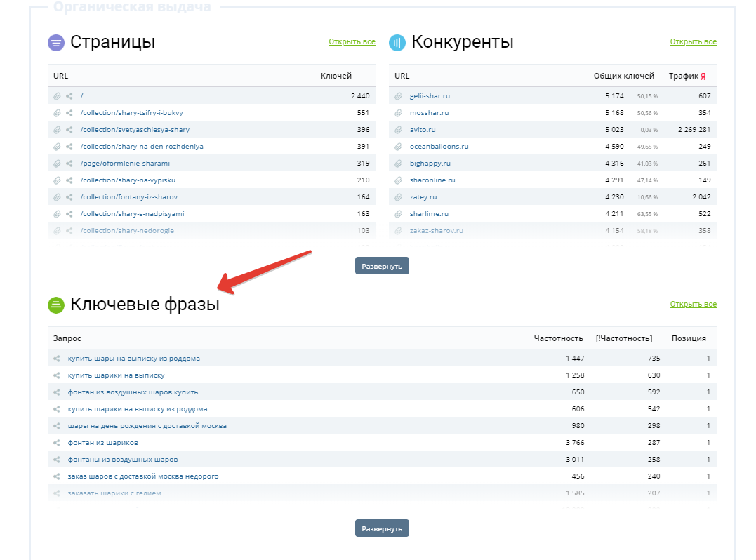This screenshot has width=756, height=560.
Task: Click paperclip icon next to bighappy.ru
Action: (x=398, y=164)
